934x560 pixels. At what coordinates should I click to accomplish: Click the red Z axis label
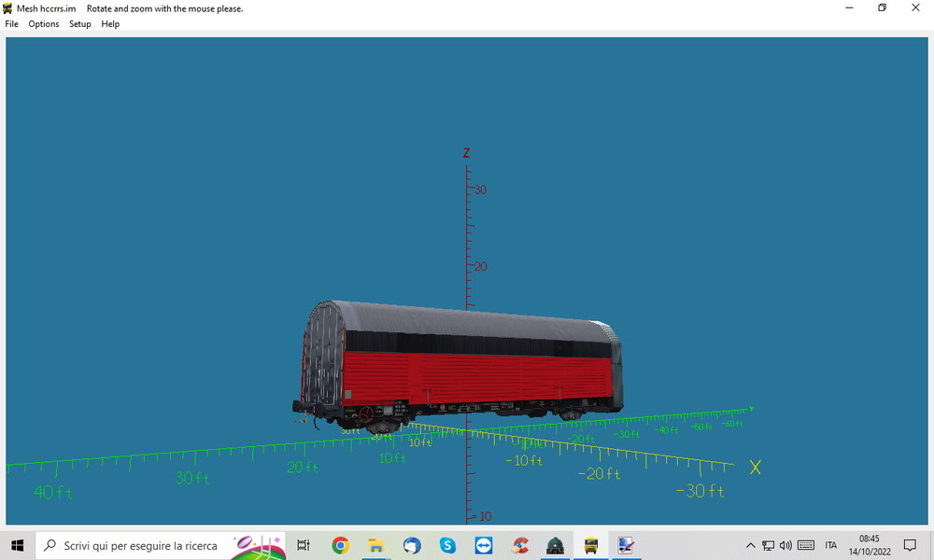click(x=466, y=153)
